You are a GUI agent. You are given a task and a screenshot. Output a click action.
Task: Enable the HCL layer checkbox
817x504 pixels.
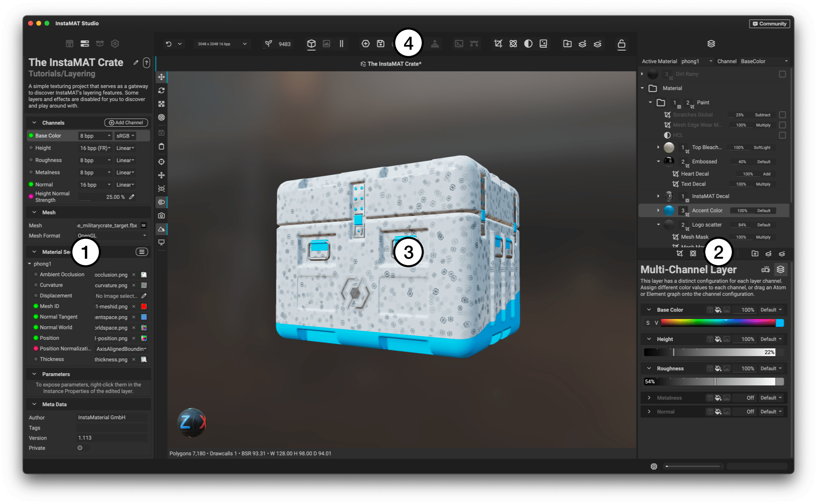point(782,135)
